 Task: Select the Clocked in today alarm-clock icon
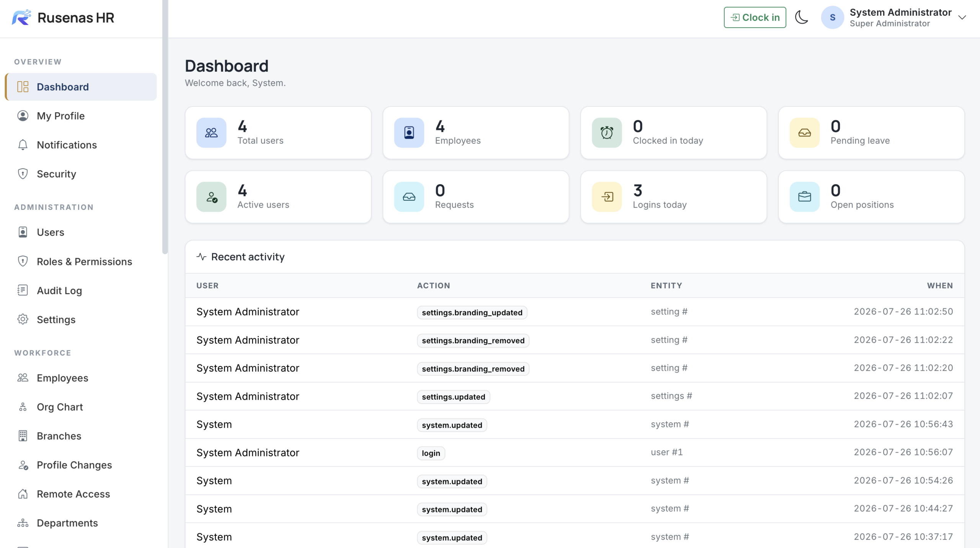point(607,133)
